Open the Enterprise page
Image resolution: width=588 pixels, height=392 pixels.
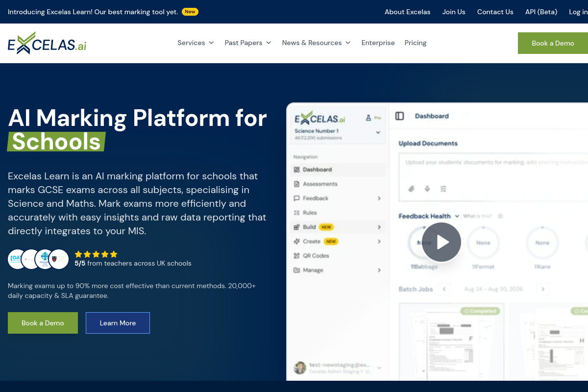[378, 43]
